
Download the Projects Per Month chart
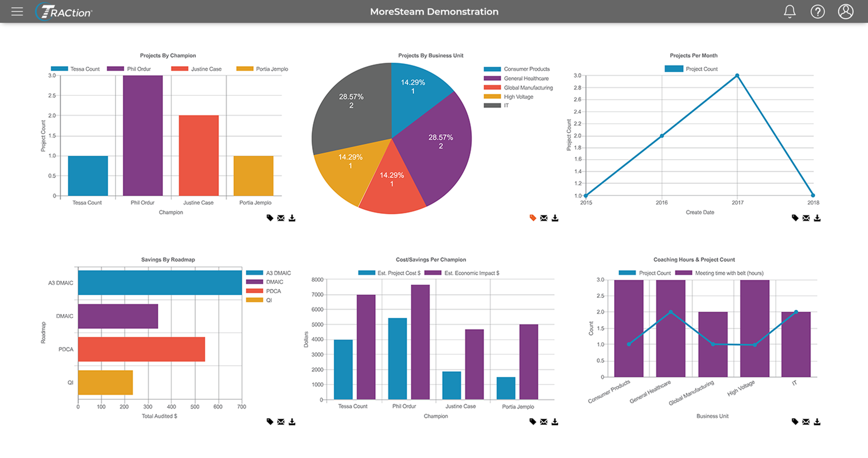click(817, 218)
